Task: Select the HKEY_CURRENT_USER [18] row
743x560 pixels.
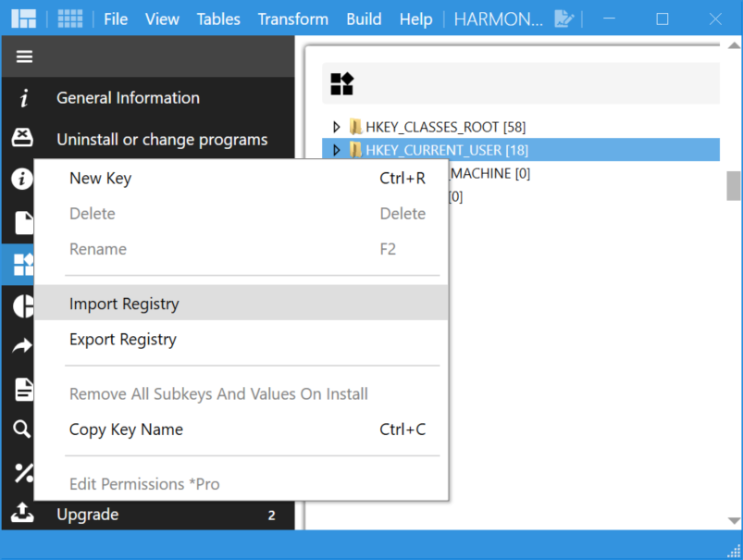Action: click(x=521, y=150)
